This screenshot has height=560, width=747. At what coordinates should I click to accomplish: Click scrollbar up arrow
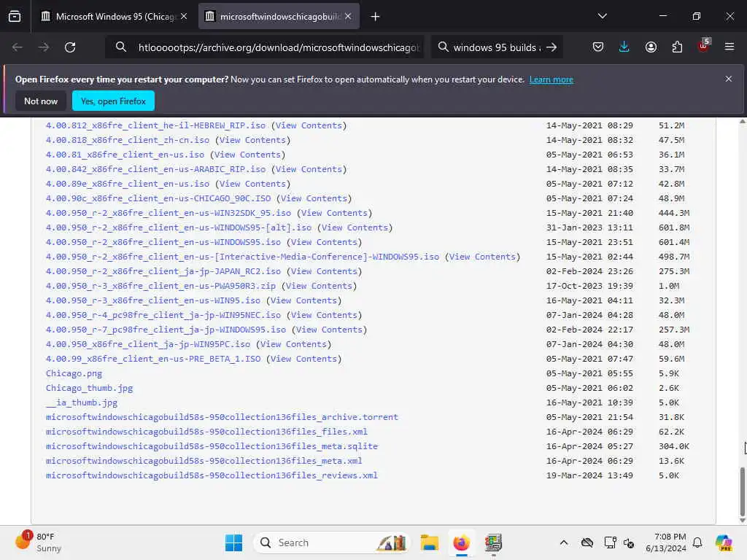(742, 122)
